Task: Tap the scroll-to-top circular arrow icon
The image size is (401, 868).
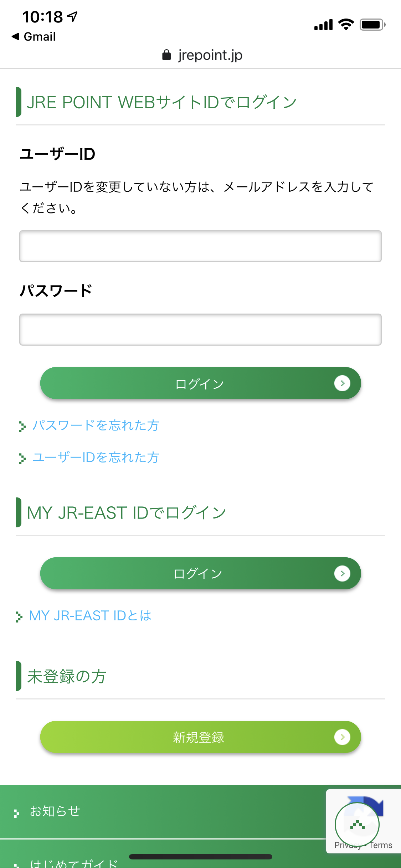Action: pos(357,825)
